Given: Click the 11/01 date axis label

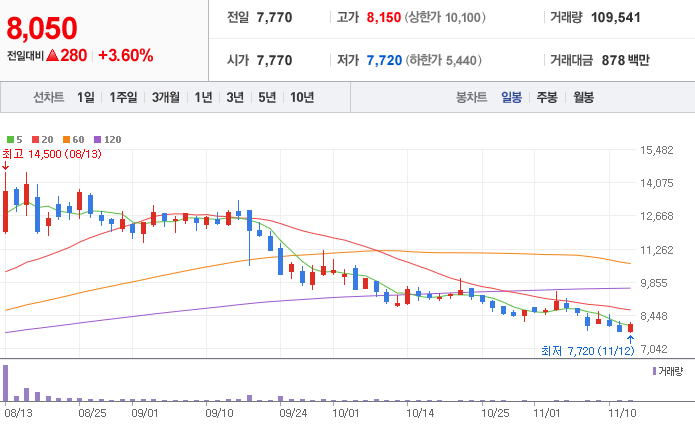Looking at the screenshot, I should tap(547, 413).
